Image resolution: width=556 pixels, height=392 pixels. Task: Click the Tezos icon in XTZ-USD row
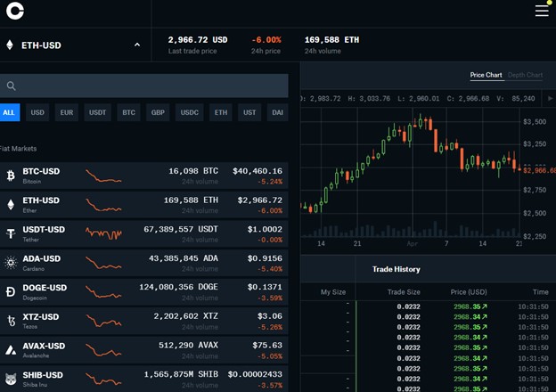pyautogui.click(x=11, y=321)
